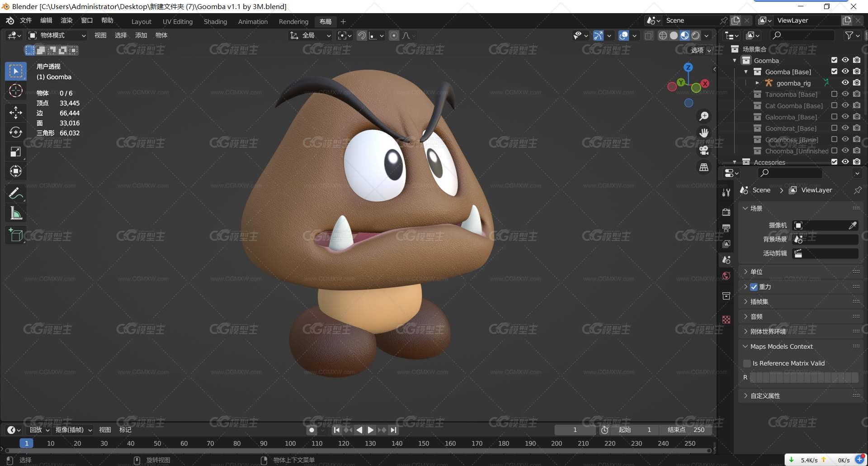Uncheck the gravity checkbox
868x466 pixels.
754,287
